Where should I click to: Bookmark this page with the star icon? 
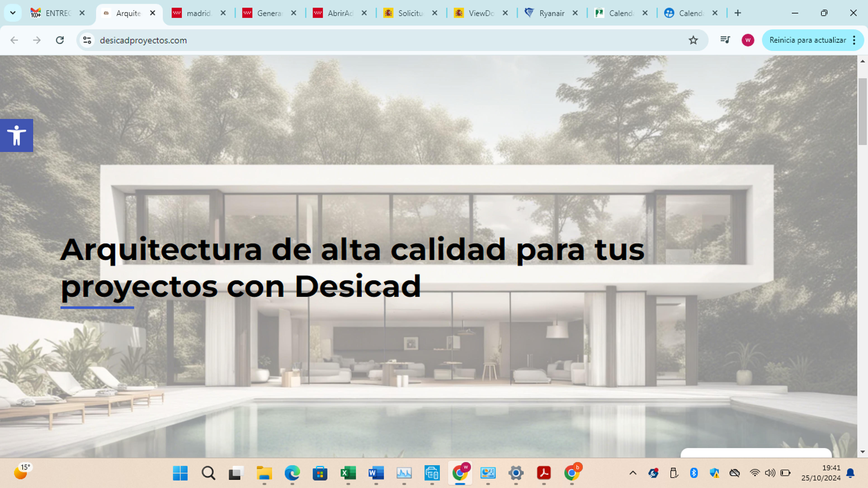[693, 40]
